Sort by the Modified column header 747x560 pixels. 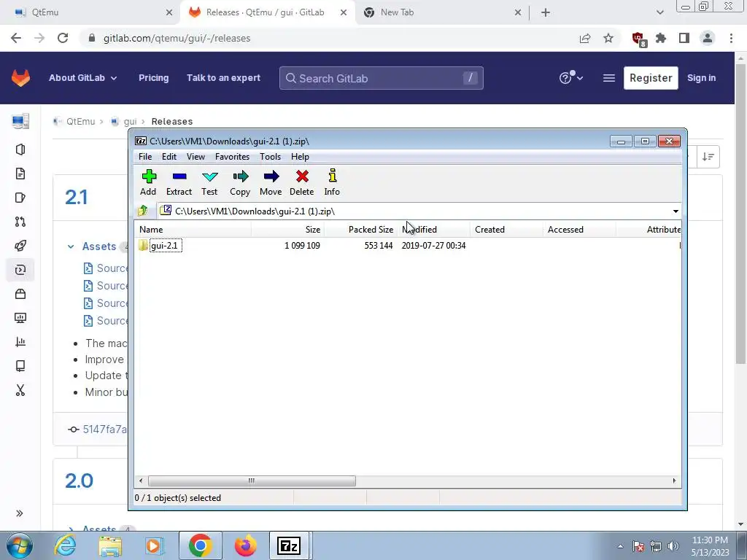[x=433, y=230]
